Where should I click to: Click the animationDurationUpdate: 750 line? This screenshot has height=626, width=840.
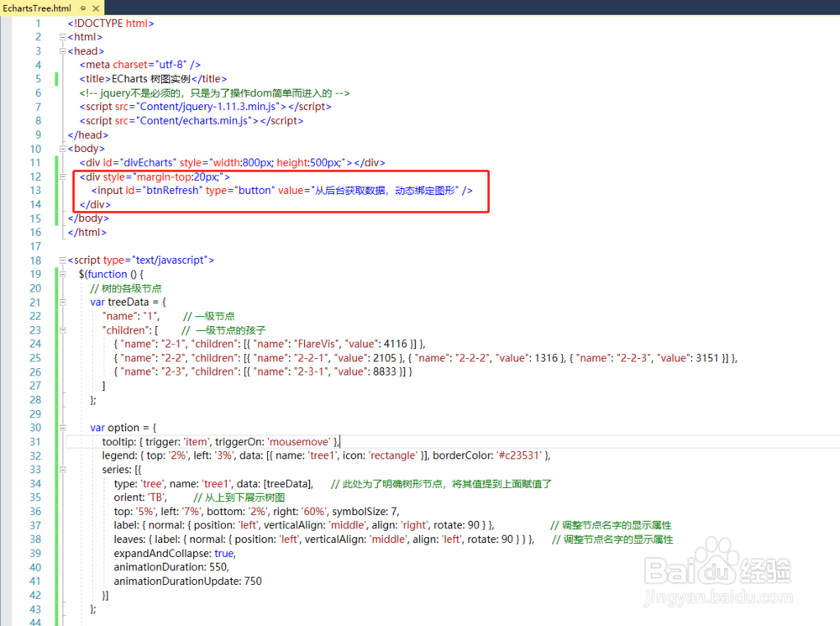coord(187,581)
